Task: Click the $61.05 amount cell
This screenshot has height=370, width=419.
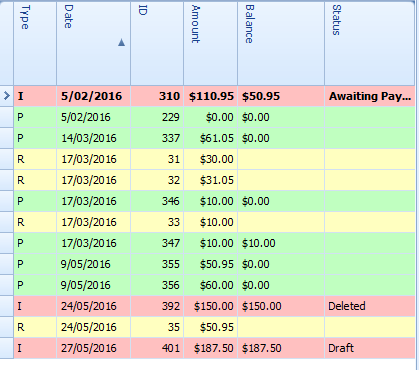Action: [211, 138]
